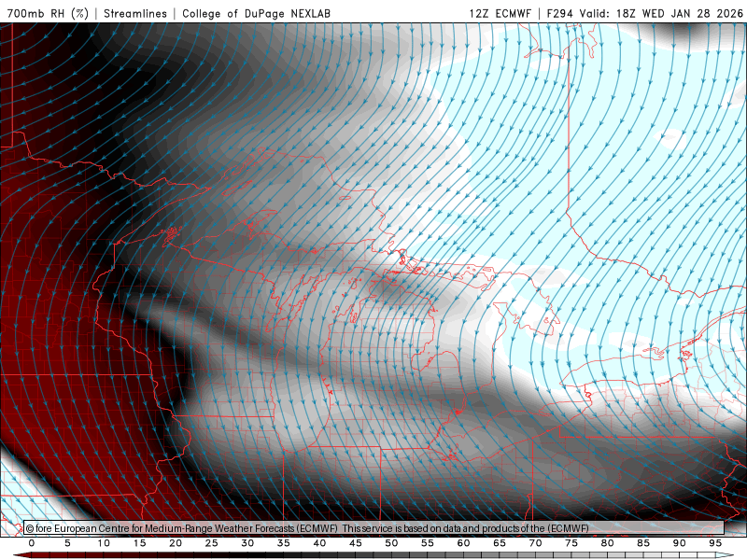This screenshot has width=747, height=560.
Task: Click the 70 value on the colorbar
Action: coord(535,543)
